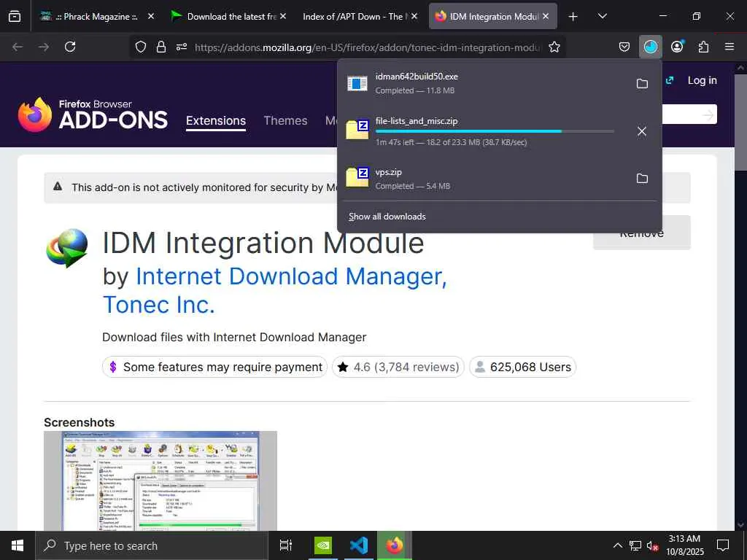747x560 pixels.
Task: Click the Log in link
Action: pyautogui.click(x=703, y=80)
